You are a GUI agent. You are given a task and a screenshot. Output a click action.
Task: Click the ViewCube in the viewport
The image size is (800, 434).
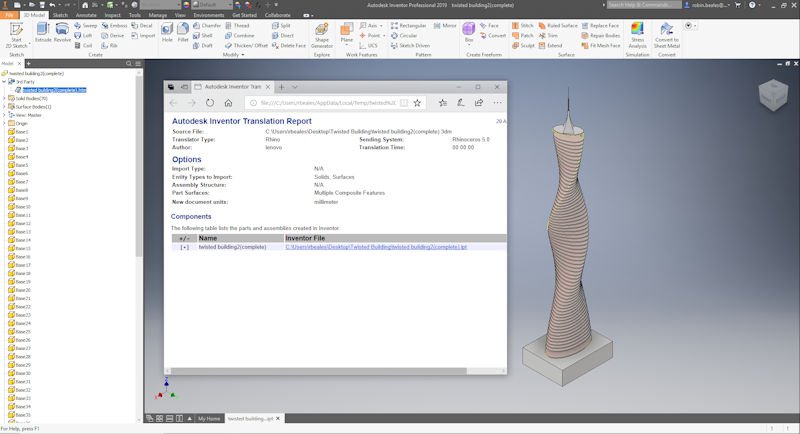773,95
